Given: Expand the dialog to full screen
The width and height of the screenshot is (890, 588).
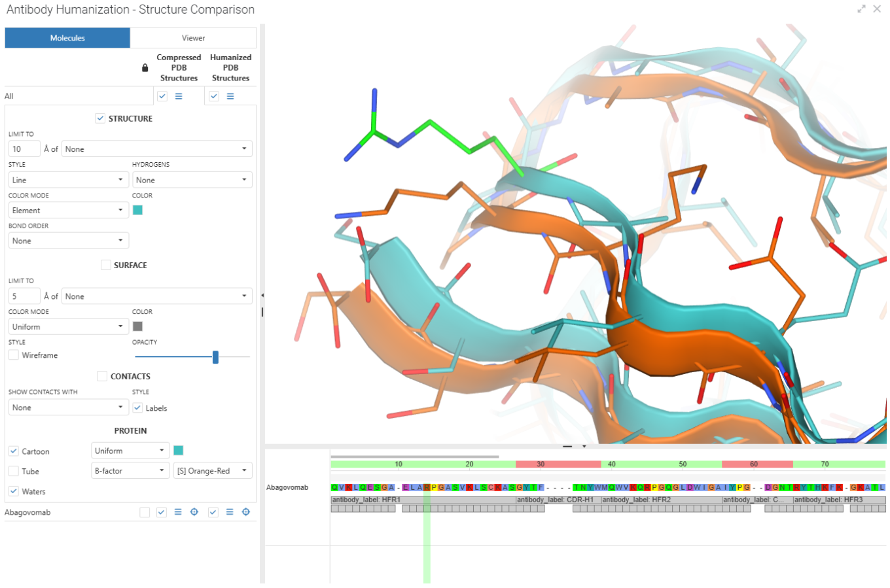Looking at the screenshot, I should click(861, 9).
